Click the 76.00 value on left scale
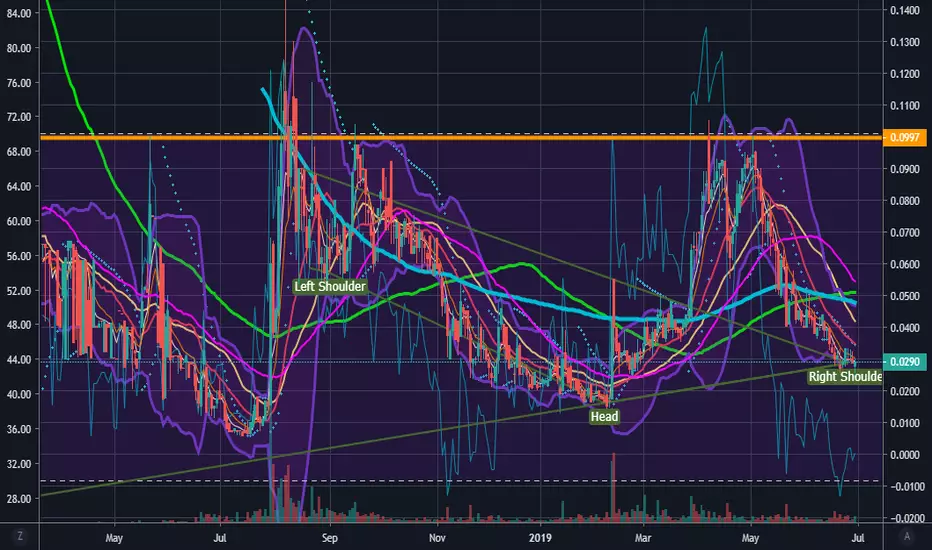The height and width of the screenshot is (550, 932). pyautogui.click(x=18, y=83)
